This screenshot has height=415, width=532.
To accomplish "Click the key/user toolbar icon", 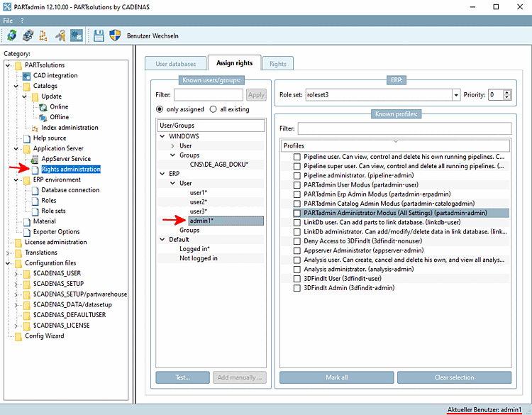I will tap(60, 35).
